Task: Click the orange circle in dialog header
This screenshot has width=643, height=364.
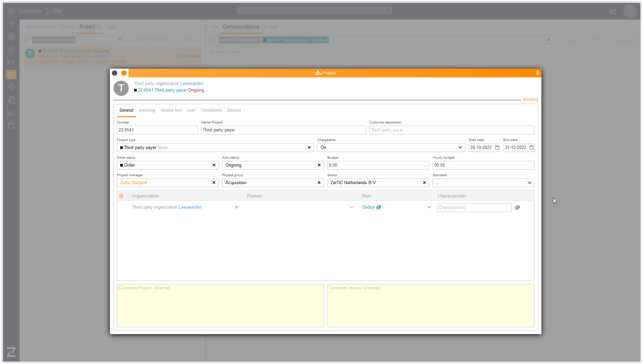Action: [124, 73]
